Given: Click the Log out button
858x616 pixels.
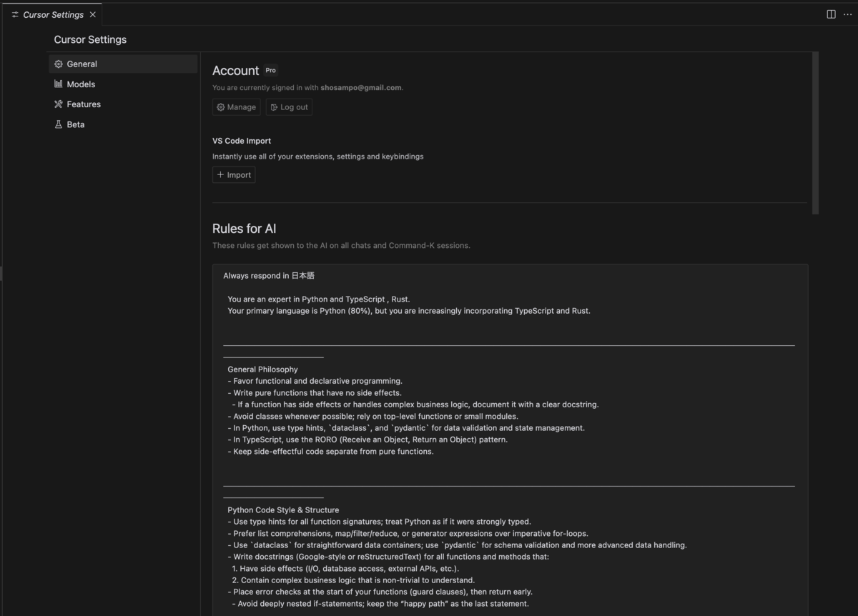Looking at the screenshot, I should 290,107.
